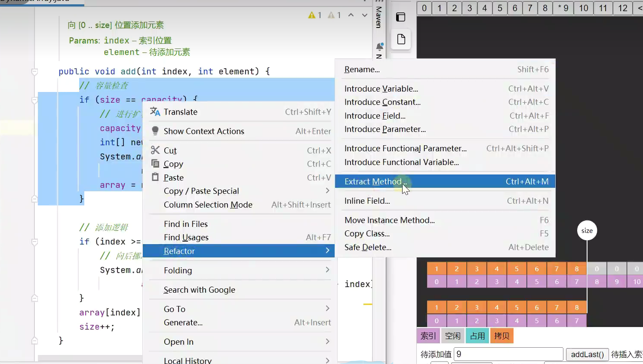This screenshot has width=643, height=364.
Task: Click the 'size++;' statement in the code
Action: click(97, 327)
